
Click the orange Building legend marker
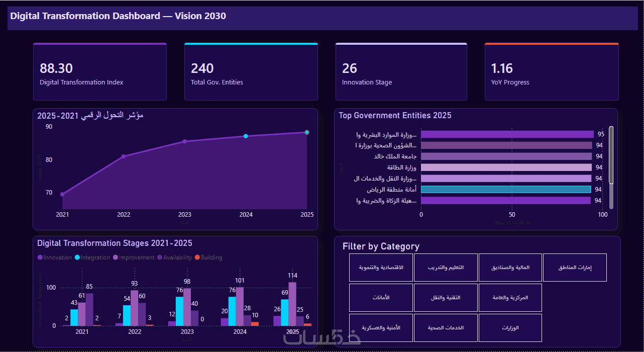(x=197, y=257)
